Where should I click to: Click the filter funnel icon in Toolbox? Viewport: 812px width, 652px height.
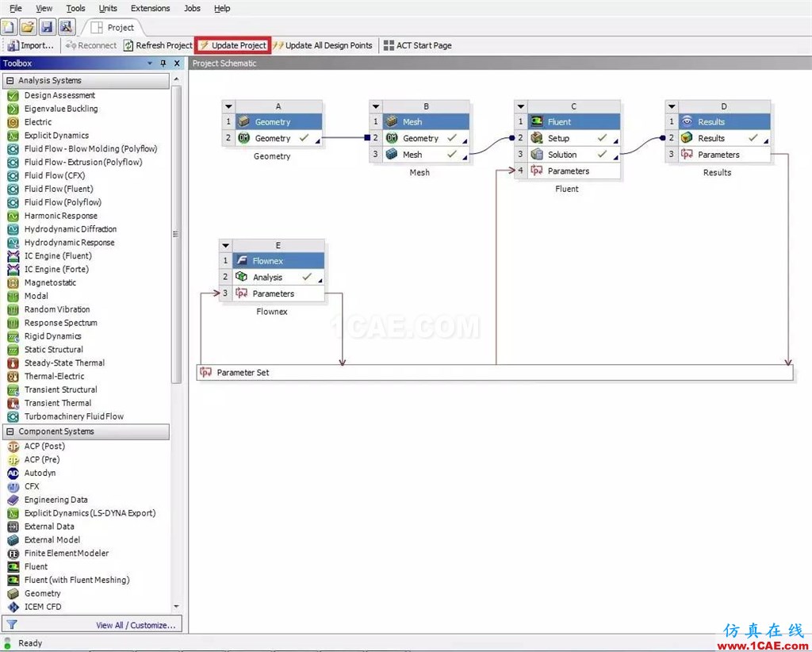coord(12,624)
